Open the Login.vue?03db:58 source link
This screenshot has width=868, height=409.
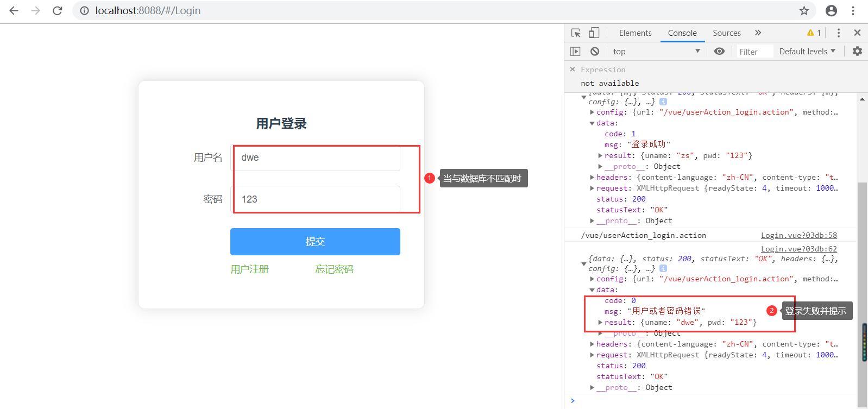(799, 236)
